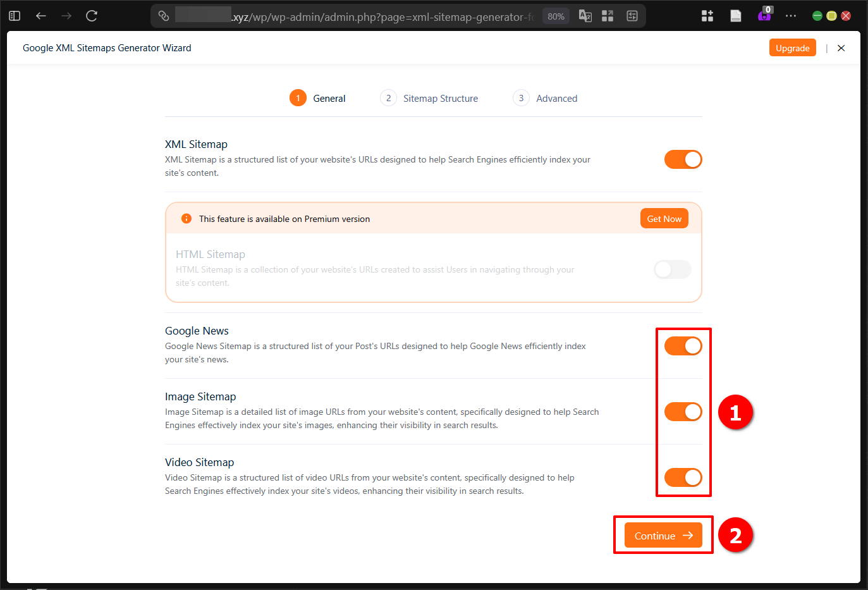The image size is (868, 590).
Task: Disable the Image Sitemap toggle
Action: click(683, 412)
